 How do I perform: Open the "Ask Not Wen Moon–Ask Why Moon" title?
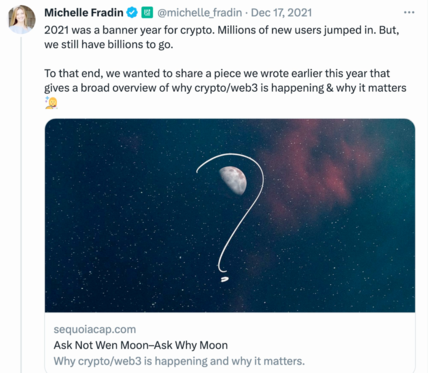tap(141, 345)
